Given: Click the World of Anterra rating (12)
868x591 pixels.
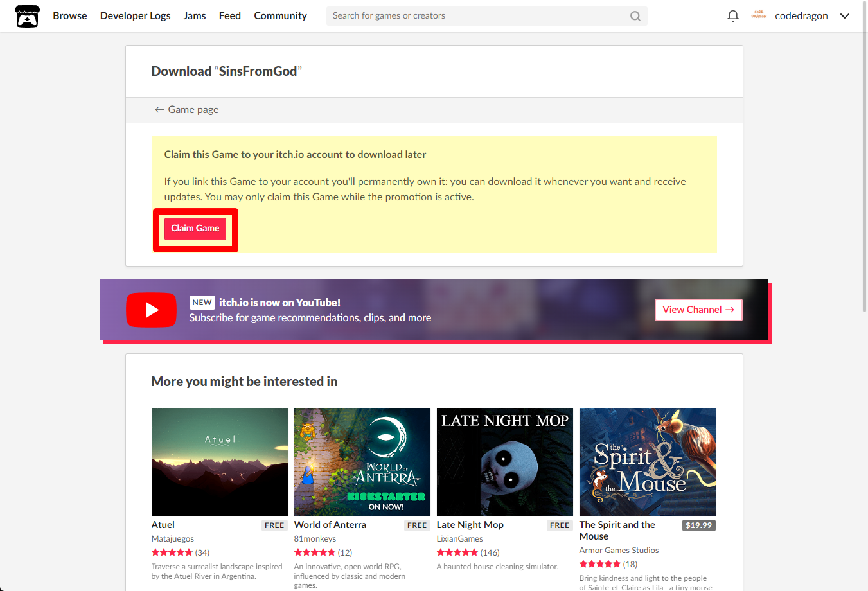Looking at the screenshot, I should pos(323,552).
